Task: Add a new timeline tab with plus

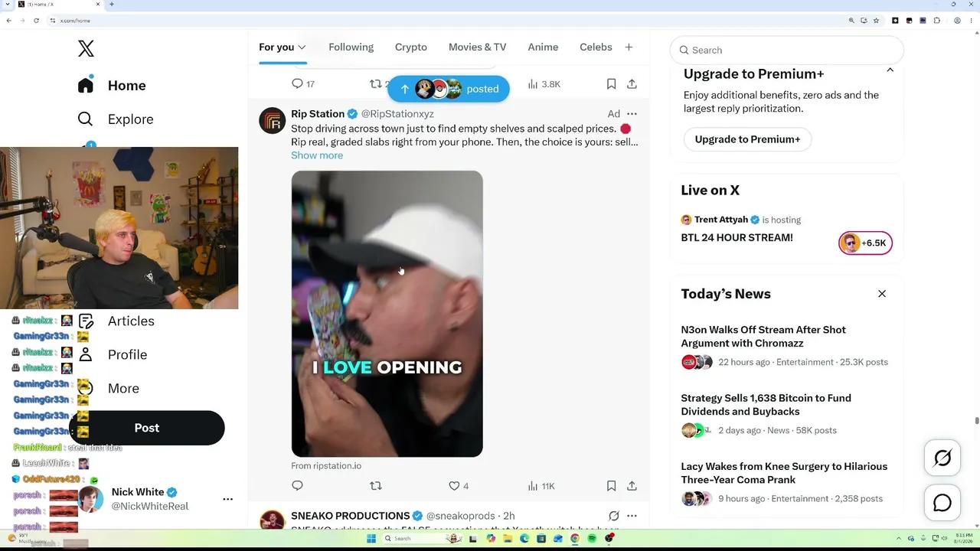Action: point(629,47)
